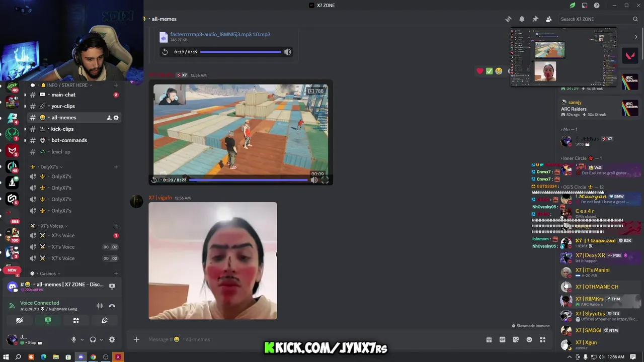The width and height of the screenshot is (644, 362).
Task: Stop screen sharing green button
Action: (48, 320)
